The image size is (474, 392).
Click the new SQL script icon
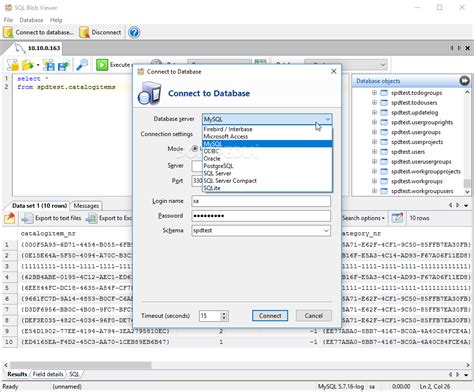click(x=13, y=65)
